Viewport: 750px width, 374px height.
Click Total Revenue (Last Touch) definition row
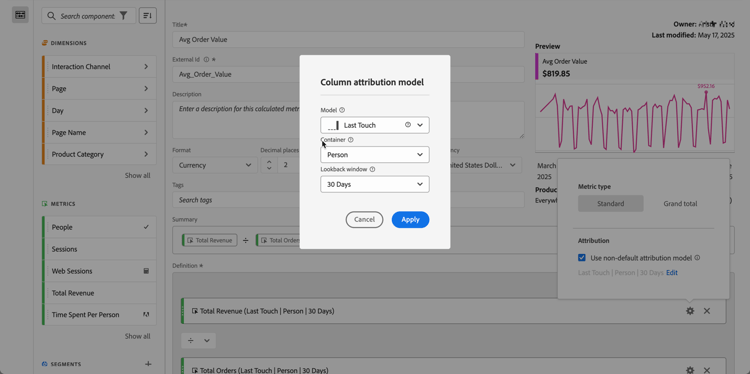(453, 311)
